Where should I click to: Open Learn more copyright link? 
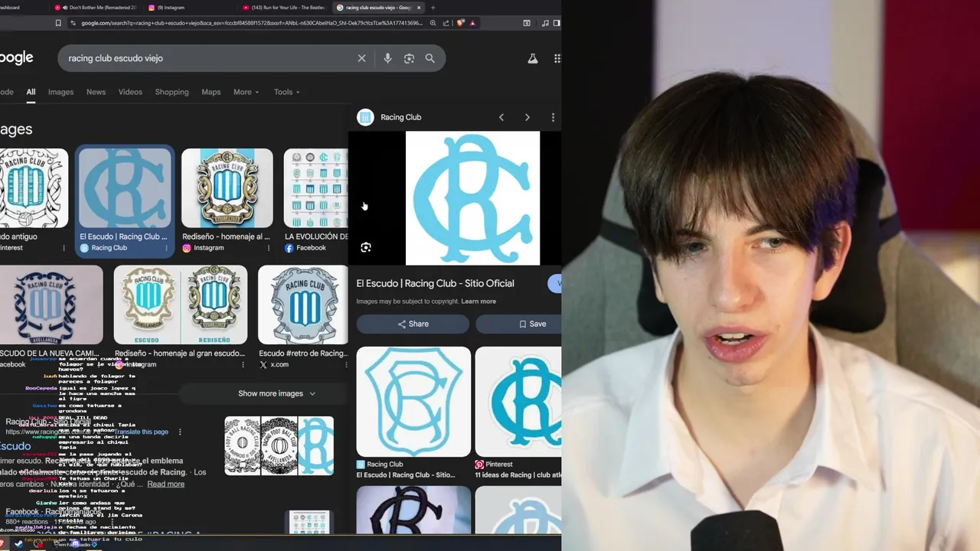click(479, 302)
